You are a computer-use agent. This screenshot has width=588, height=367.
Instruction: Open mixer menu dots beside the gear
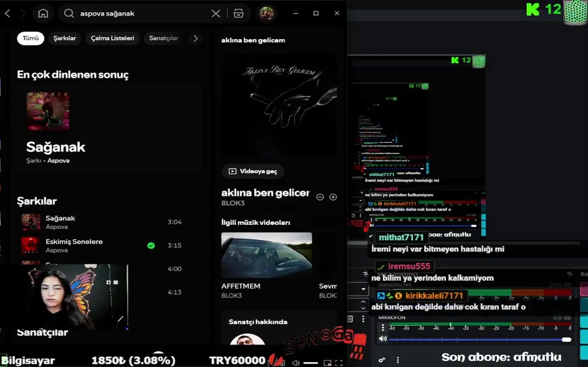[398, 360]
